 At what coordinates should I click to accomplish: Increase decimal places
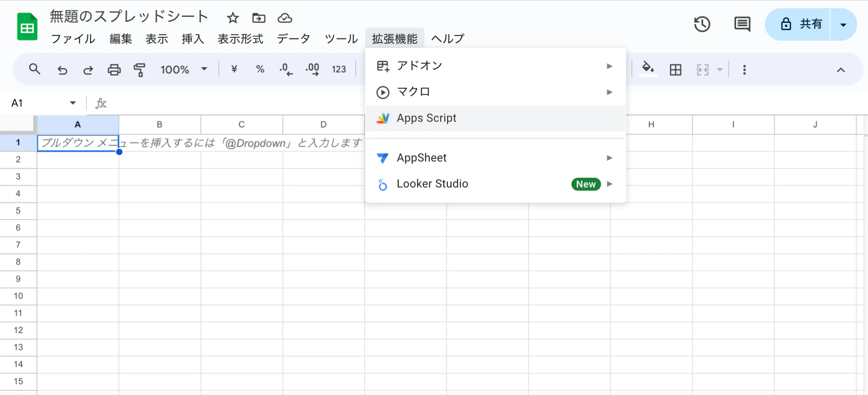[313, 69]
